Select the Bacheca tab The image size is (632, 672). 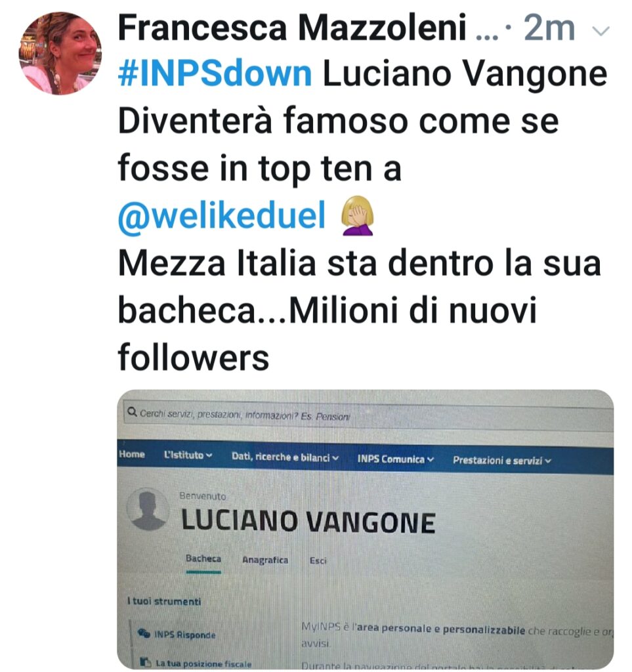tap(203, 559)
